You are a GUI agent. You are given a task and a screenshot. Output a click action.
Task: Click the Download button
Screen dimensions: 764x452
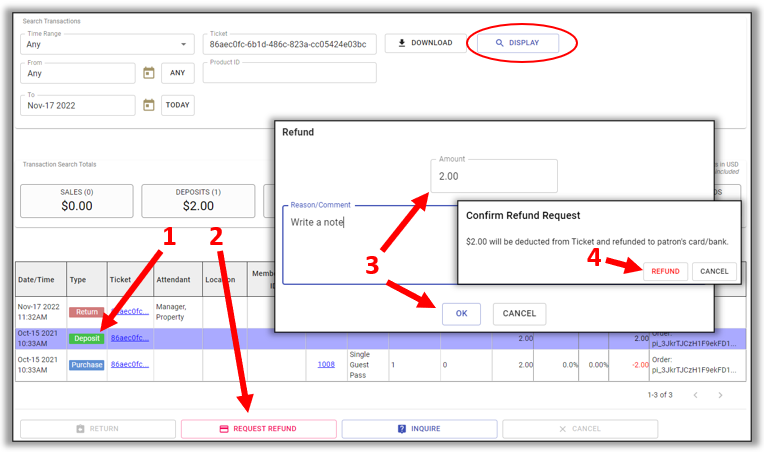425,43
